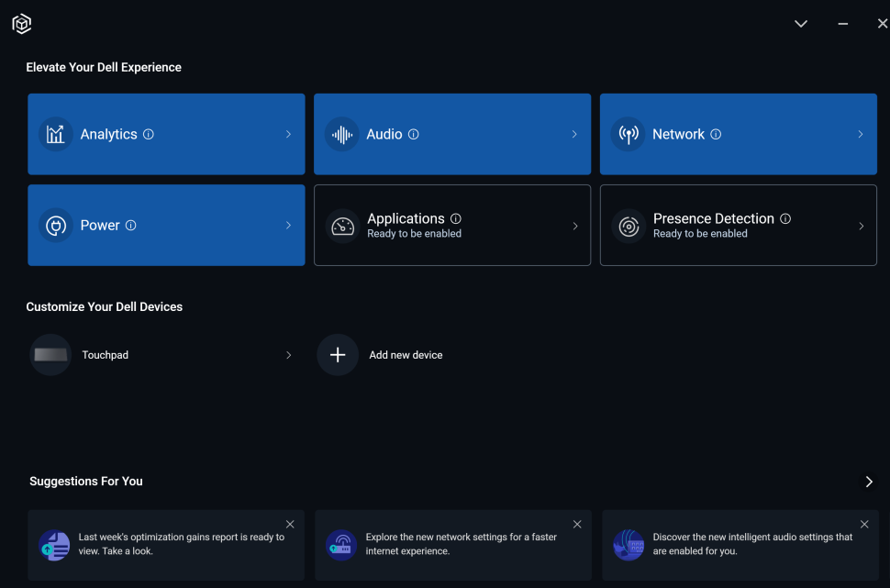The height and width of the screenshot is (588, 890).
Task: Show info tooltip next to Analytics
Action: coord(149,134)
